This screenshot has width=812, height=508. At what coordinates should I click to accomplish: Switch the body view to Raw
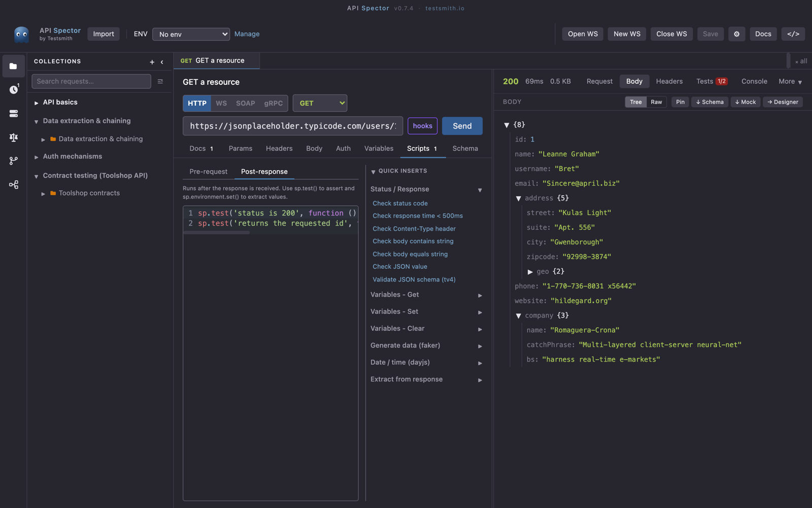656,102
